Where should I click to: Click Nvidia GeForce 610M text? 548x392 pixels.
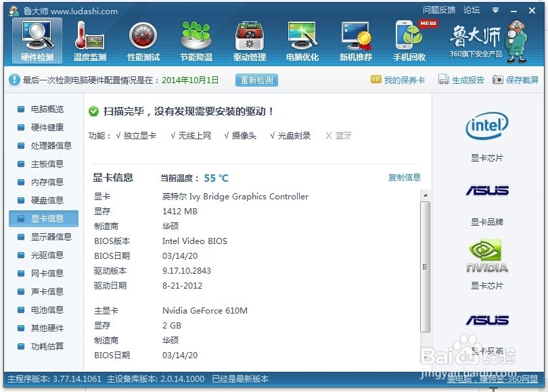205,310
